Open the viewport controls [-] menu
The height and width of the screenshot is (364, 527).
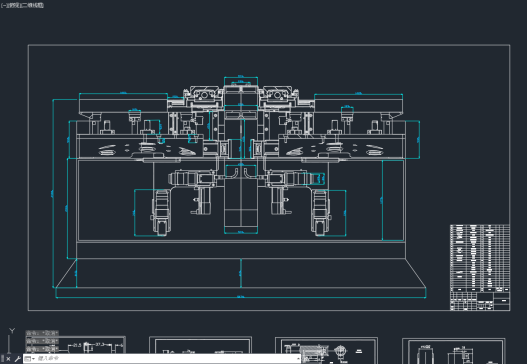[3, 5]
